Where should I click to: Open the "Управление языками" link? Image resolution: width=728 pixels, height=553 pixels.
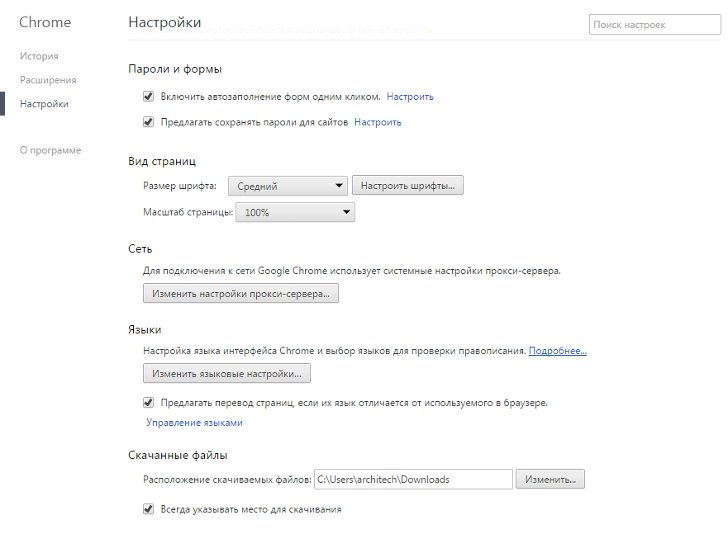click(x=194, y=423)
